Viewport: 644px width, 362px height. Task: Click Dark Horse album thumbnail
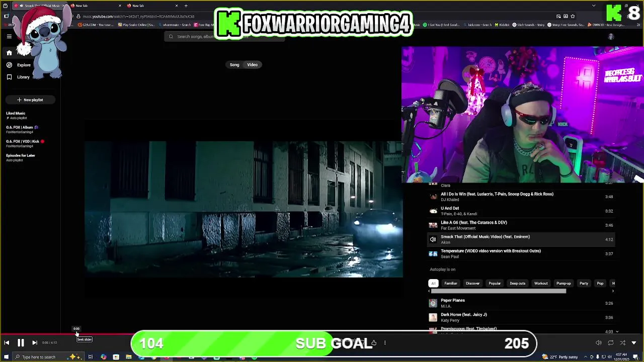click(x=433, y=317)
